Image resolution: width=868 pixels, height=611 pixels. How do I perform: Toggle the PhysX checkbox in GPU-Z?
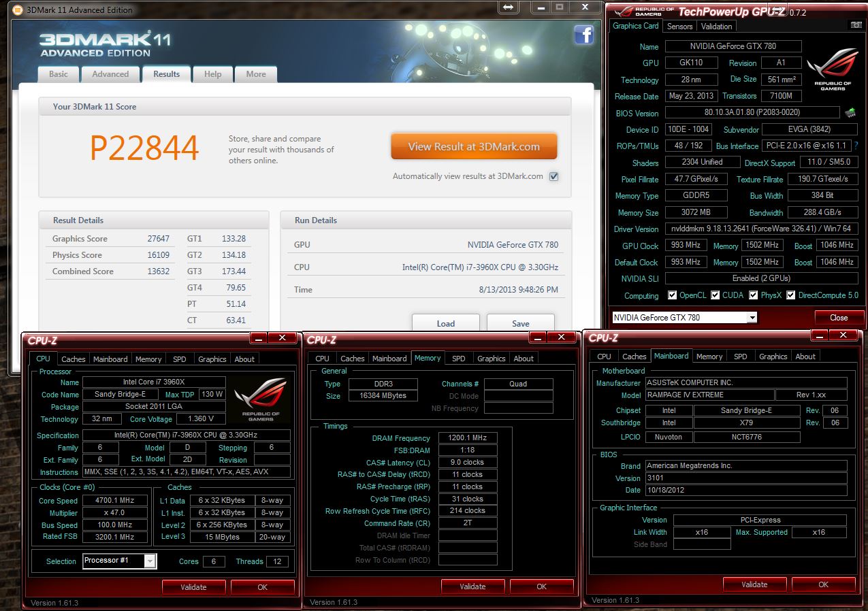tap(754, 295)
